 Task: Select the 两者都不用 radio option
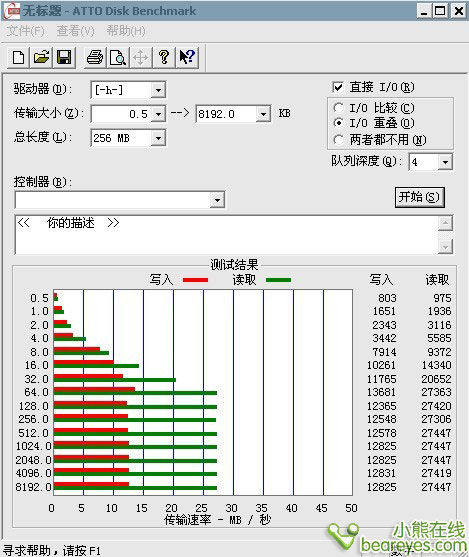coord(339,140)
